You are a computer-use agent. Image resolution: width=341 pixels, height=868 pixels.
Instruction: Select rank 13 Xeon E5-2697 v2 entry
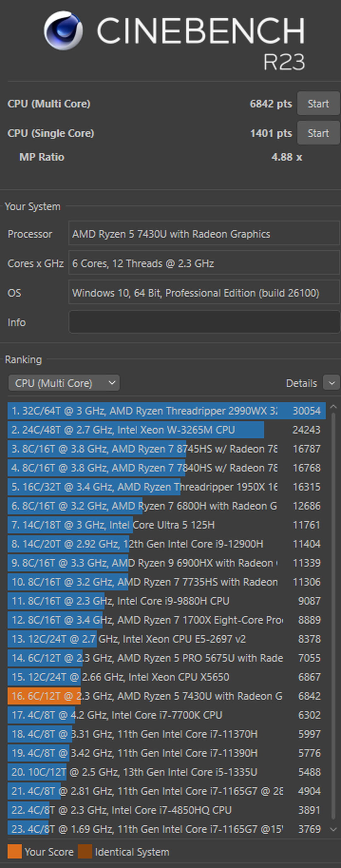tap(166, 639)
